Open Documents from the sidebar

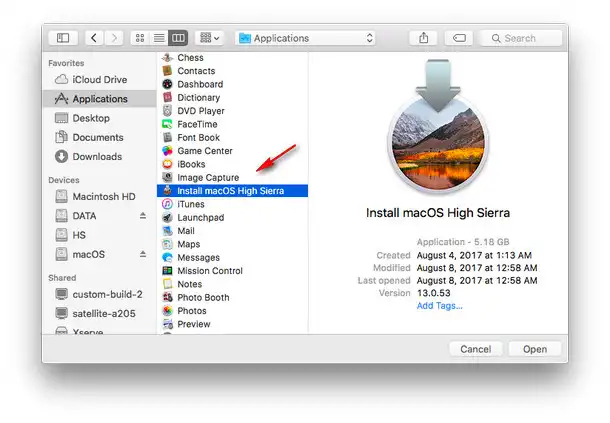coord(100,137)
